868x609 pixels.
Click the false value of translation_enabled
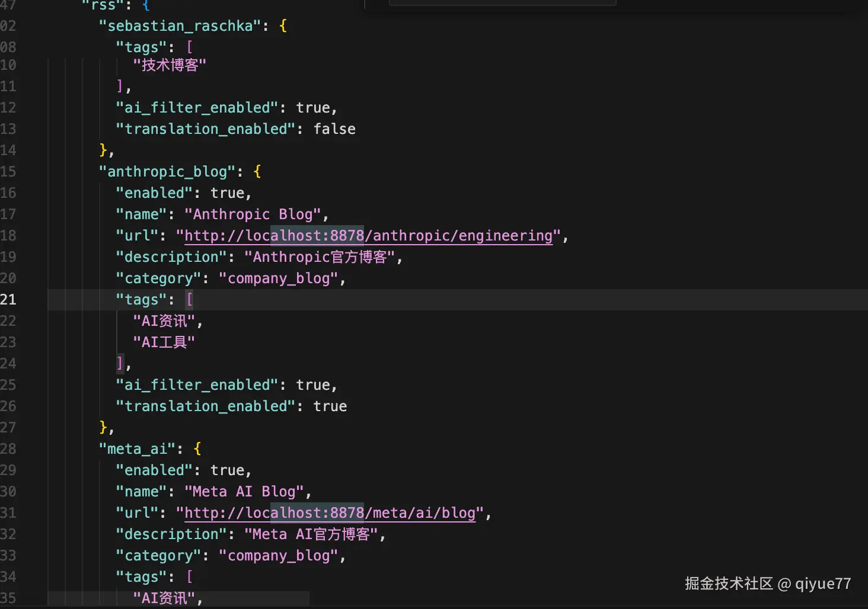tap(334, 129)
